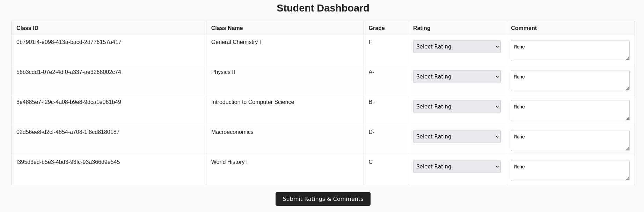The width and height of the screenshot is (644, 212).
Task: Click the Class ID of World History I
Action: (68, 162)
